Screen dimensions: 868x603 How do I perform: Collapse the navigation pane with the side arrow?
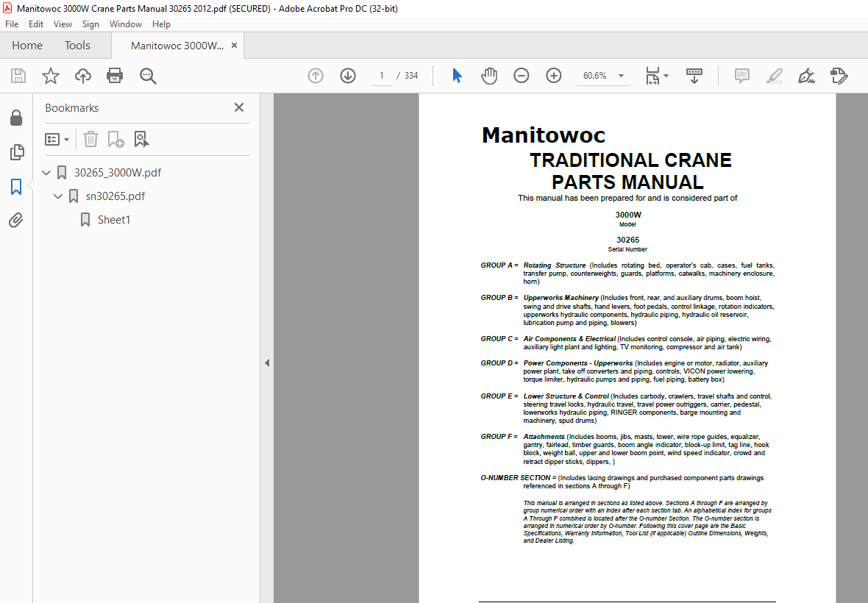267,363
